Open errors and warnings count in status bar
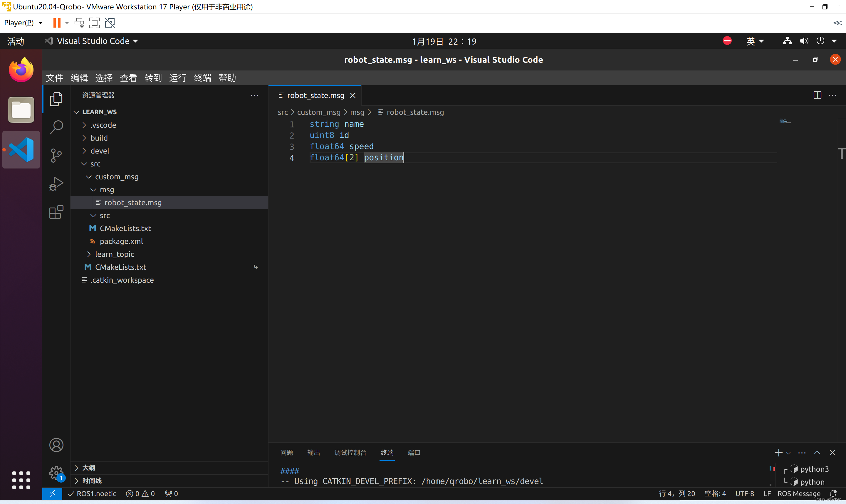This screenshot has height=504, width=846. (140, 493)
